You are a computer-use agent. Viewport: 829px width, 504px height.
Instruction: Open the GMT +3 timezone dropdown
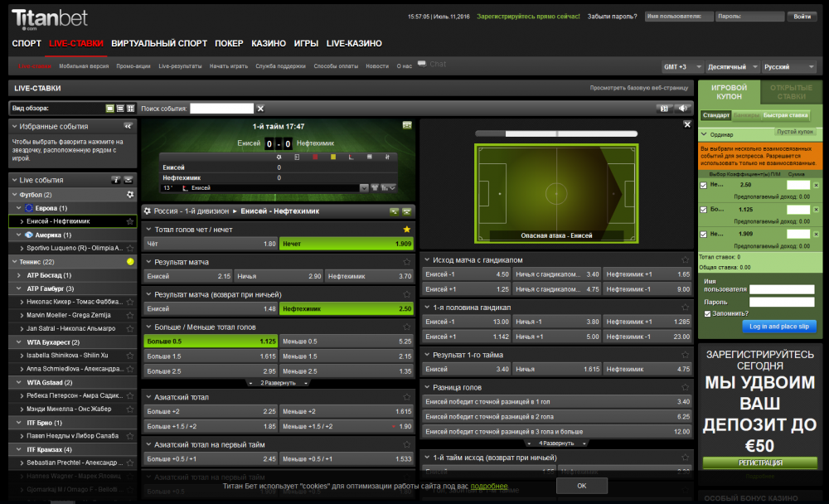coord(681,66)
